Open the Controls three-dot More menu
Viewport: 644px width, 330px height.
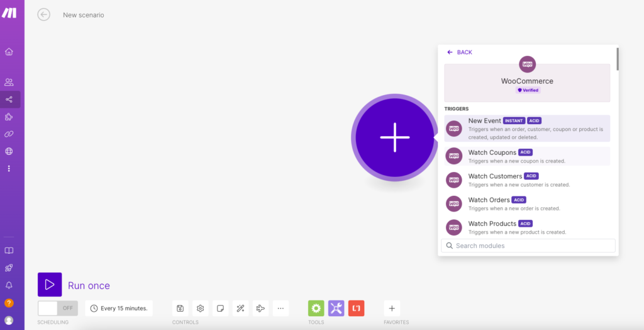[280, 308]
